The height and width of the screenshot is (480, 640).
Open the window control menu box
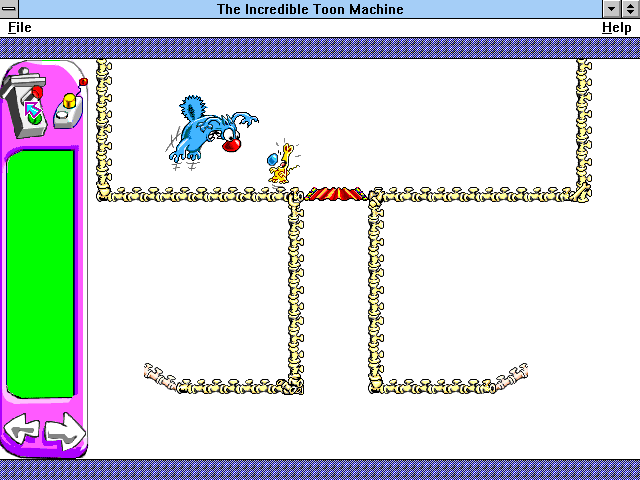coord(9,9)
